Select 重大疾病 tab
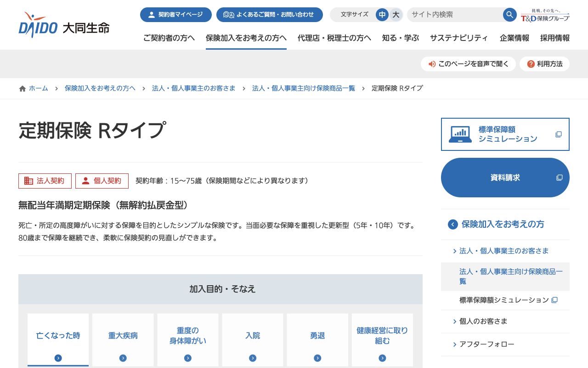 [x=123, y=340]
